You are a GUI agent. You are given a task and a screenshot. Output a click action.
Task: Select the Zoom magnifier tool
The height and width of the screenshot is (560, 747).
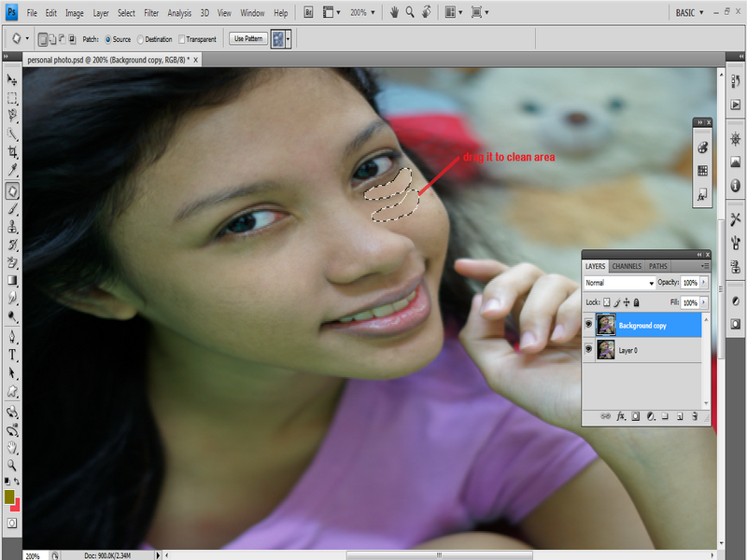[13, 464]
